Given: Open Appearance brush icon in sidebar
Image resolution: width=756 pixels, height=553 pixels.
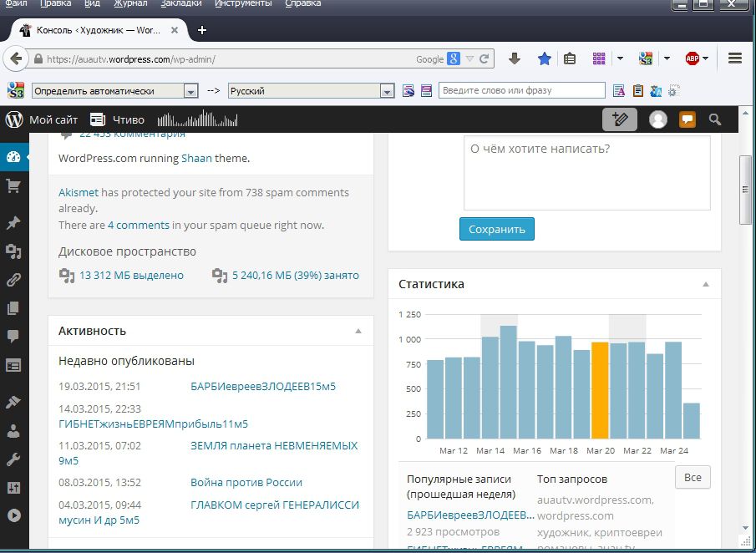Looking at the screenshot, I should (13, 402).
